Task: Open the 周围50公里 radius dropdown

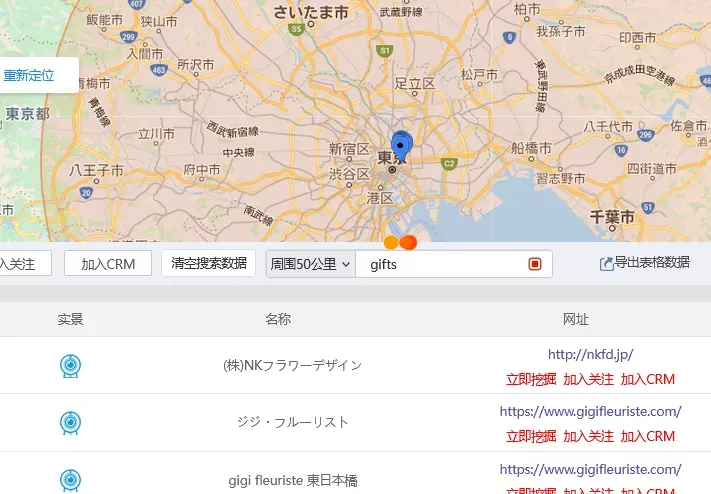Action: pos(311,264)
